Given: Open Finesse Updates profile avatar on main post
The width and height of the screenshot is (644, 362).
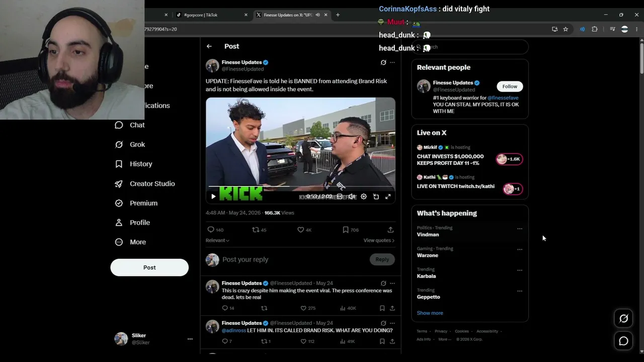Looking at the screenshot, I should (x=212, y=65).
